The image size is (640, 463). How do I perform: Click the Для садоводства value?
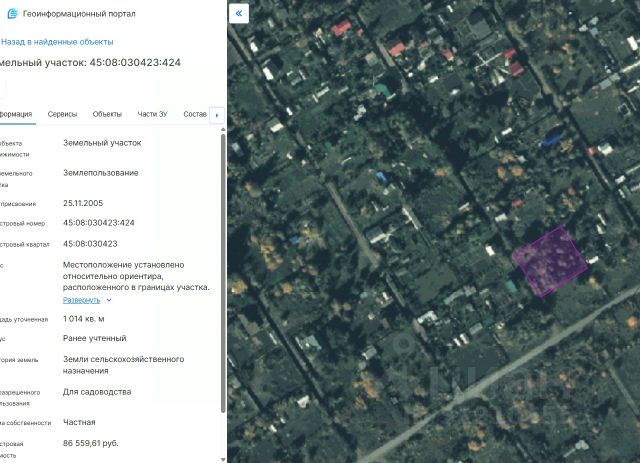point(97,392)
